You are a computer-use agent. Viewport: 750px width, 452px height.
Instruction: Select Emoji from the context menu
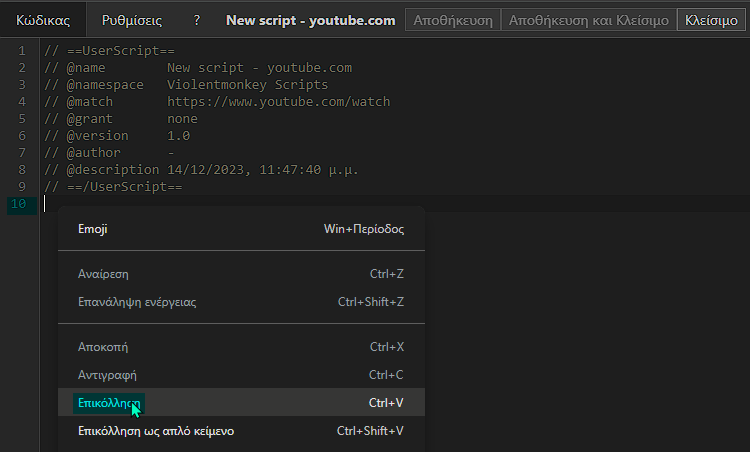coord(241,229)
